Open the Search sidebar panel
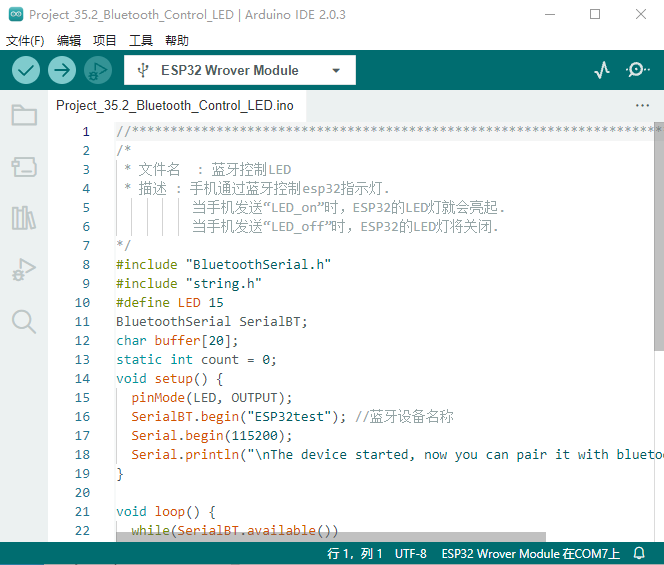This screenshot has width=664, height=565. point(24,321)
